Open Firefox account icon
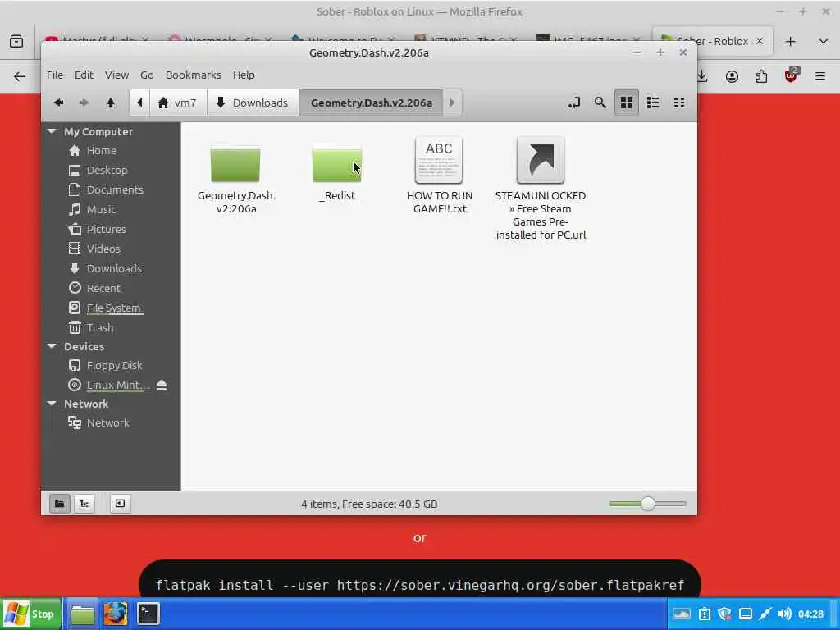The height and width of the screenshot is (630, 840). (x=732, y=76)
